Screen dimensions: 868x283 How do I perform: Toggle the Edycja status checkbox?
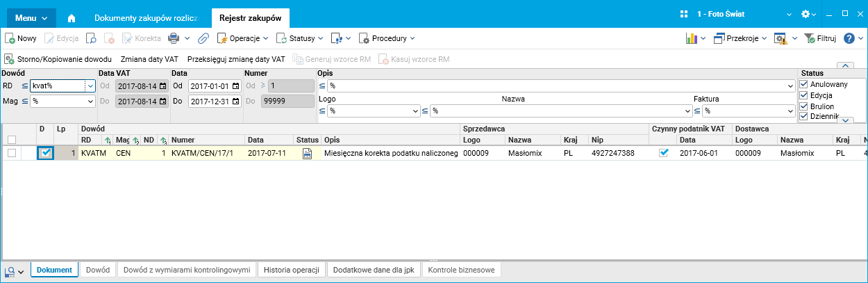tap(804, 95)
